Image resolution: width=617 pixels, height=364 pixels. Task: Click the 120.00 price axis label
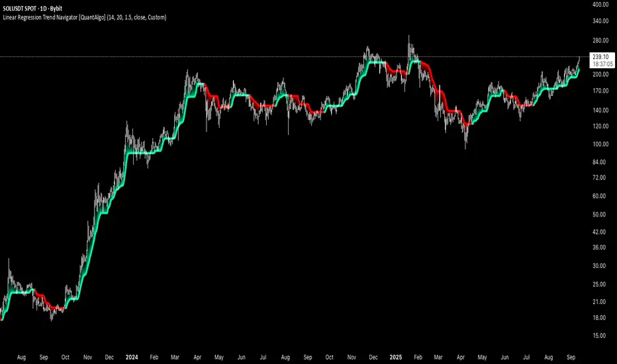600,126
